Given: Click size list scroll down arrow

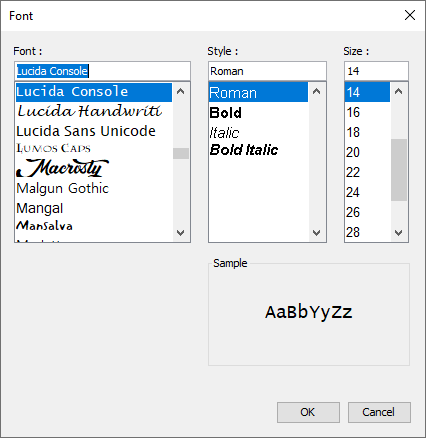Looking at the screenshot, I should tap(399, 233).
